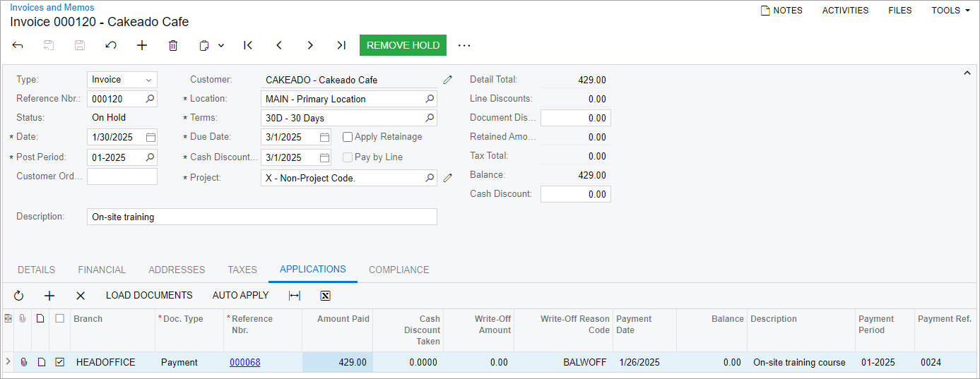
Task: Click the Auto Apply button
Action: click(241, 296)
